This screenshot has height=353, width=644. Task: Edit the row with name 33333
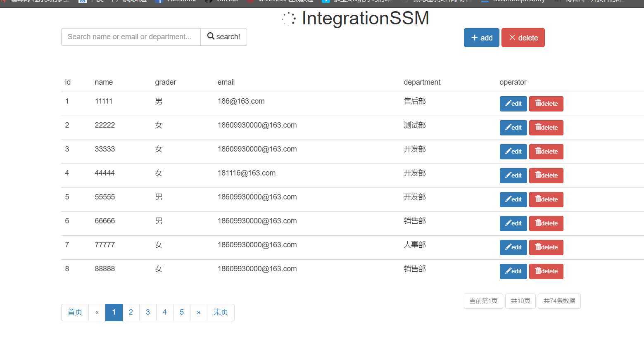pos(513,152)
